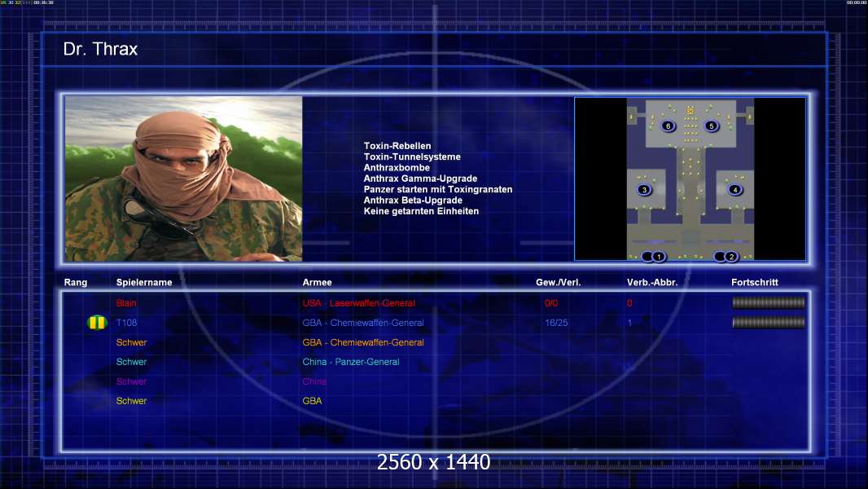Image resolution: width=868 pixels, height=489 pixels.
Task: Click T108's GBA - Chemiewaffen-General army entry
Action: coord(363,322)
